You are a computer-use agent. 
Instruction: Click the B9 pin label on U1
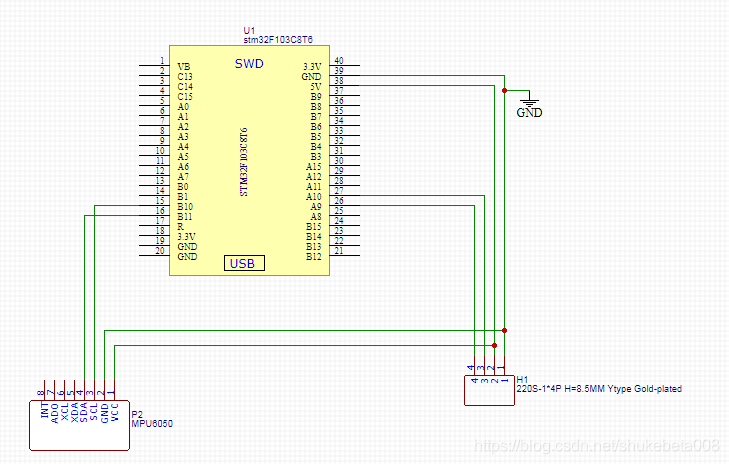[x=316, y=97]
